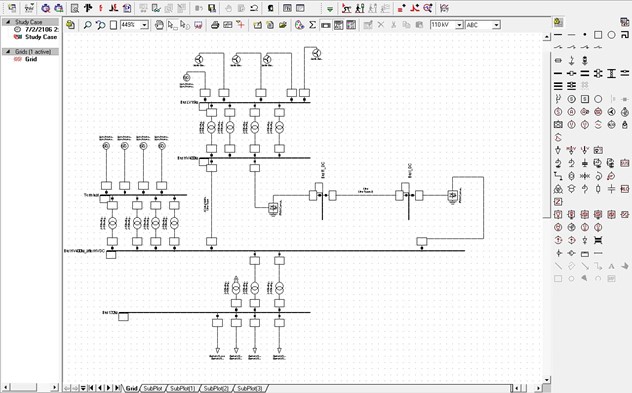Screen dimensions: 632x393
Task: Select the double busbar tool
Action: [585, 73]
